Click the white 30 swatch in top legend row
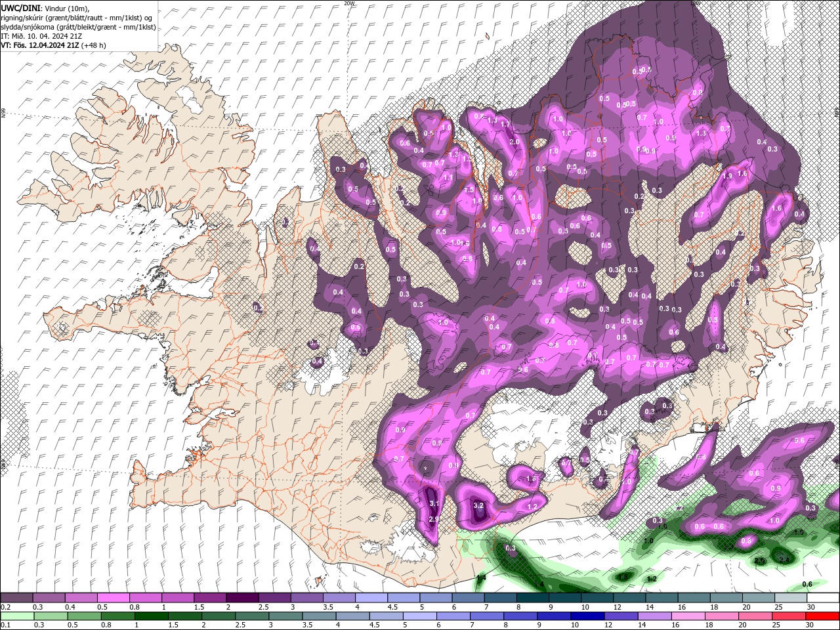This screenshot has width=840, height=630. 824,598
